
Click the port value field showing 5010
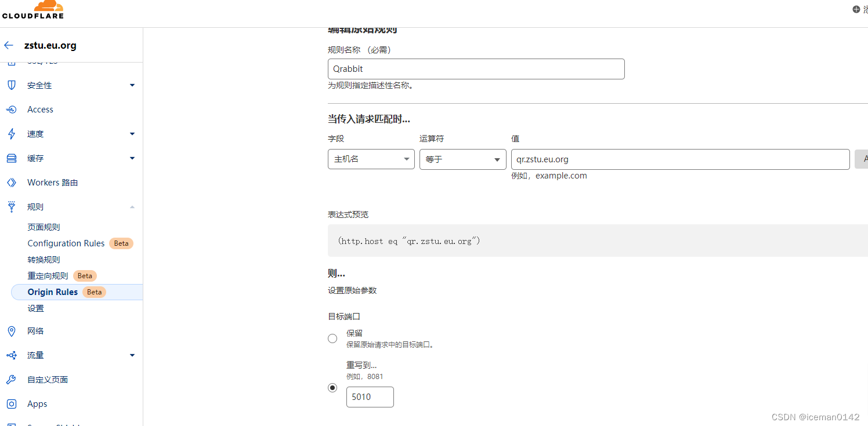370,396
